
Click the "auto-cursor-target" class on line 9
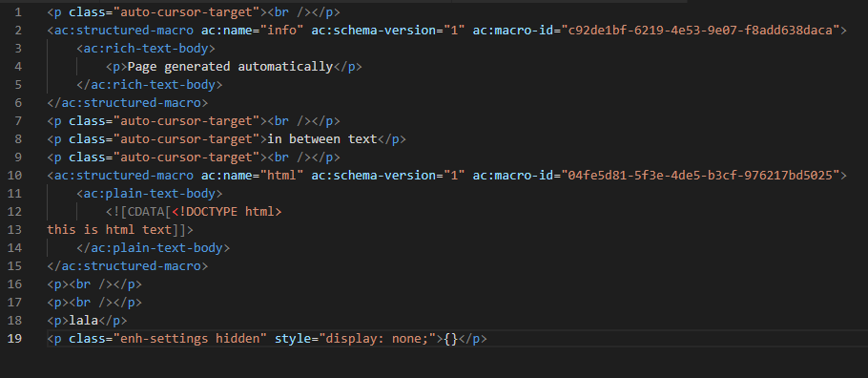tap(187, 157)
